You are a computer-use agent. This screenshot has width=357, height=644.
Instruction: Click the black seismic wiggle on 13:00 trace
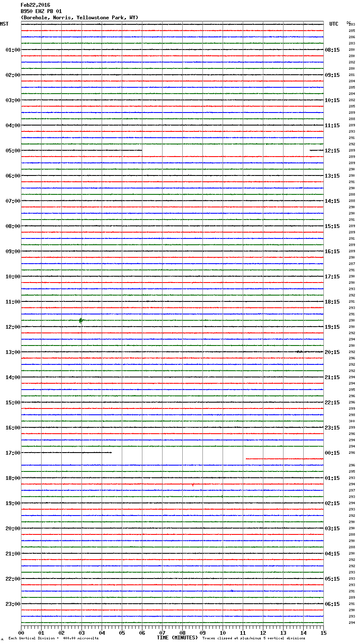[300, 352]
